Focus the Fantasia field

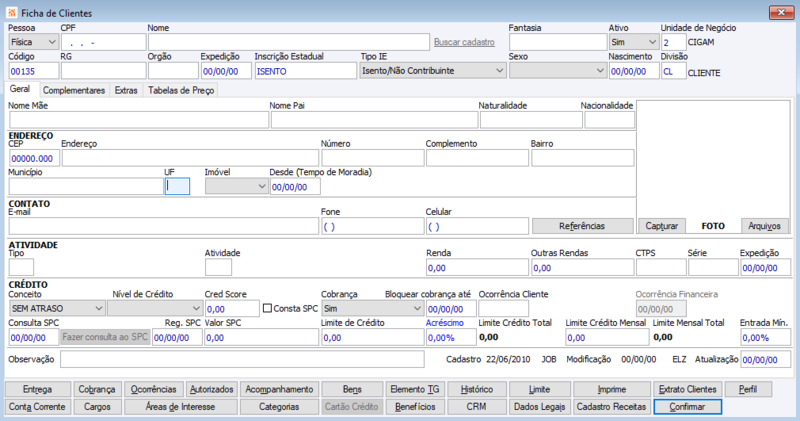click(x=558, y=42)
